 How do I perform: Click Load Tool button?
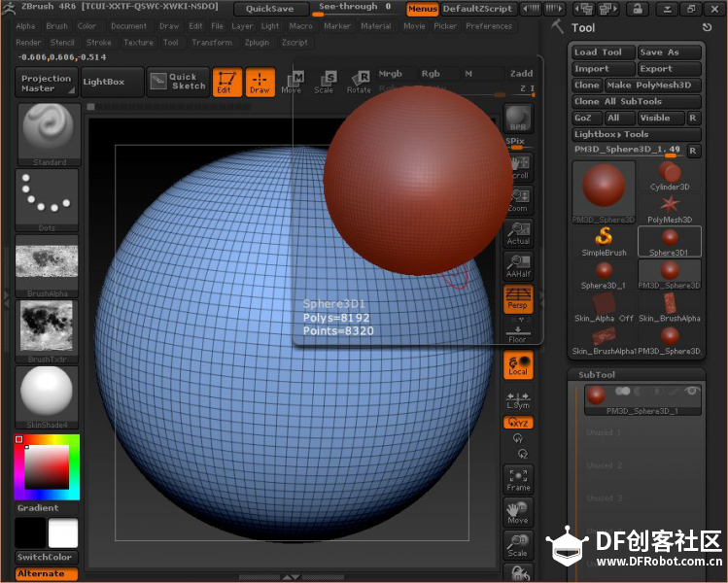[x=604, y=52]
